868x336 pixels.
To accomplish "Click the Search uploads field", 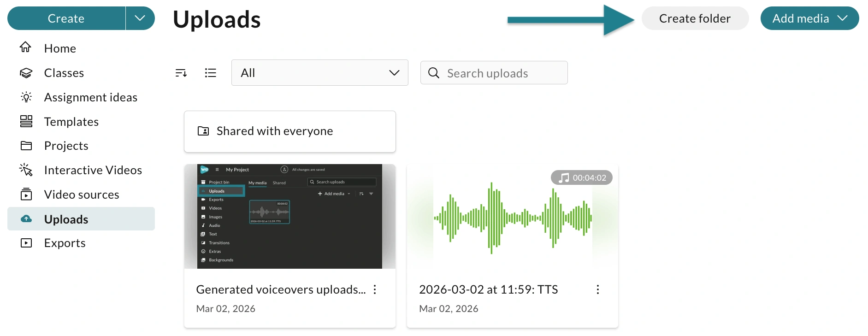I will coord(494,73).
